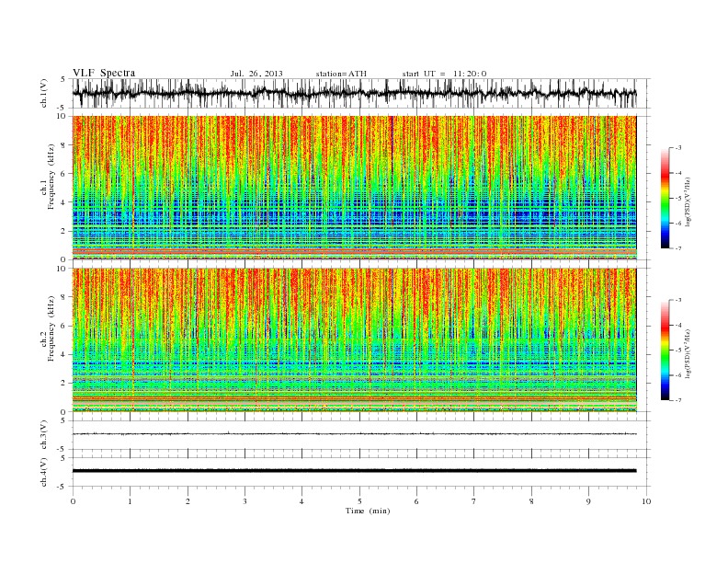
Task: Click the 4 kHz tick label on ch.2 spectrogram
Action: pos(64,354)
